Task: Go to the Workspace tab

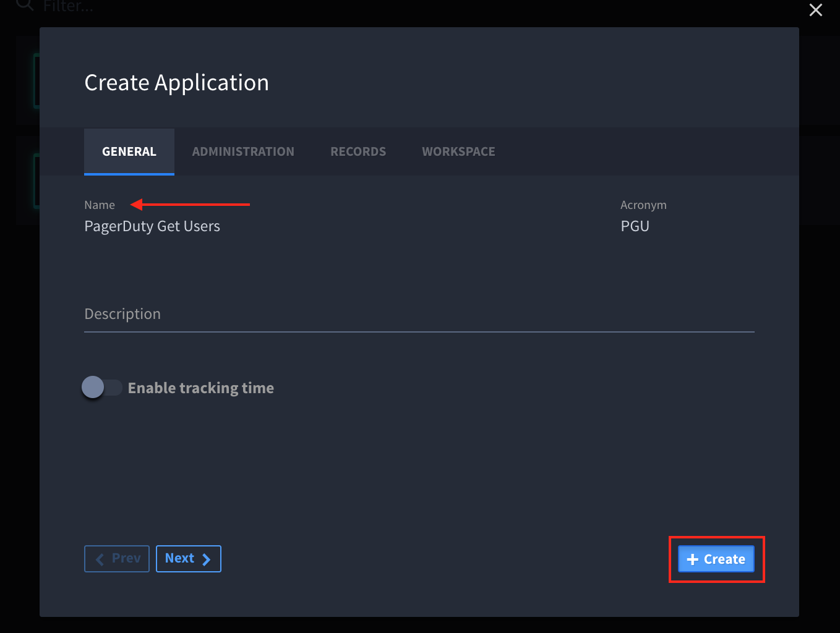Action: (x=458, y=151)
